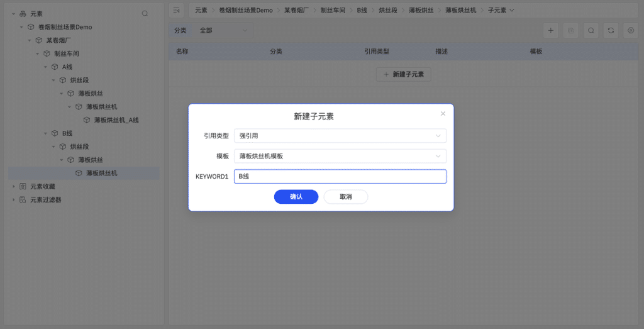Close the 新建子元素 dialog with the X
The width and height of the screenshot is (644, 329).
pos(443,114)
